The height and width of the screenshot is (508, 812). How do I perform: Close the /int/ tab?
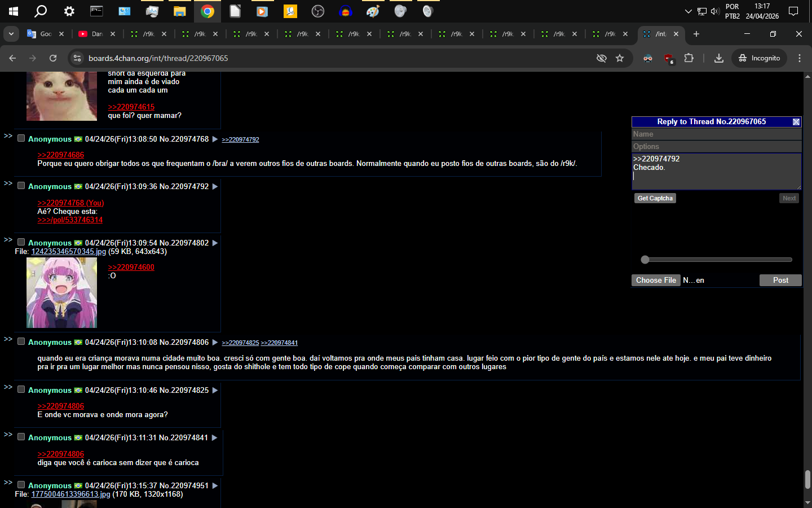(x=676, y=34)
